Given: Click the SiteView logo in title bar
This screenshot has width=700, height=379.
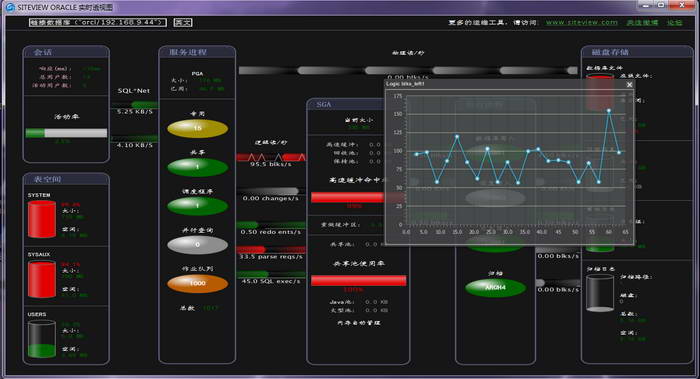Looking at the screenshot, I should (x=9, y=7).
